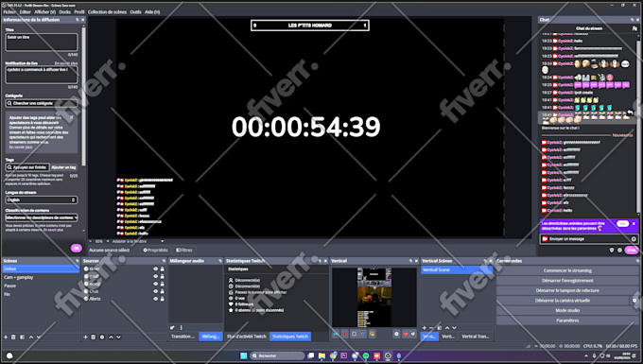Viewport: 643px width, 364px height.
Task: Float the Chat dock with the undock icon
Action: [x=632, y=20]
